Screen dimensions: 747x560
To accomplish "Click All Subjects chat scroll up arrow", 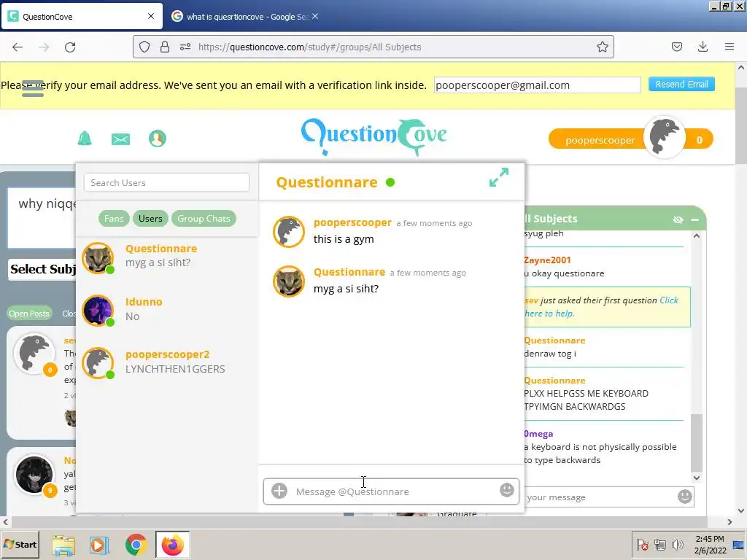I will click(697, 236).
